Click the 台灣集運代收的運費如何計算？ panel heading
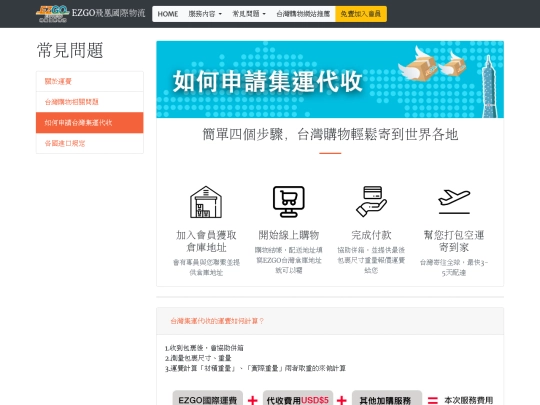The width and height of the screenshot is (540, 405). tap(217, 321)
